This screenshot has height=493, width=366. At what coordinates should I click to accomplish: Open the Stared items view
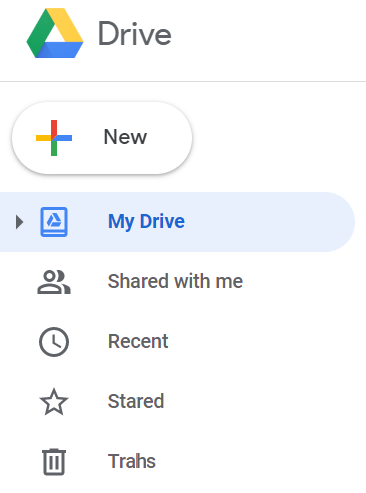[136, 401]
